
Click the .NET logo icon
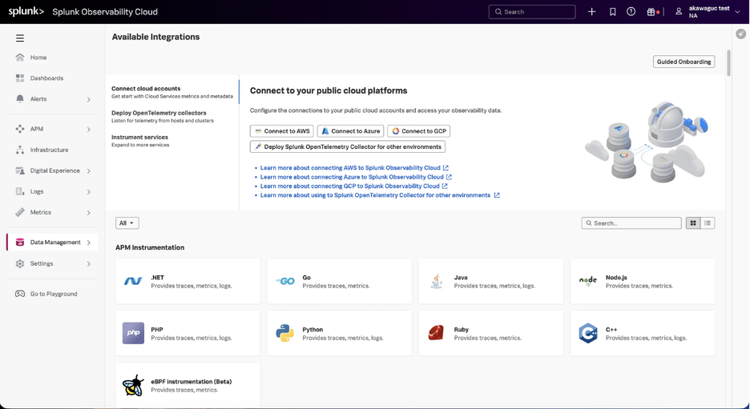tap(133, 281)
